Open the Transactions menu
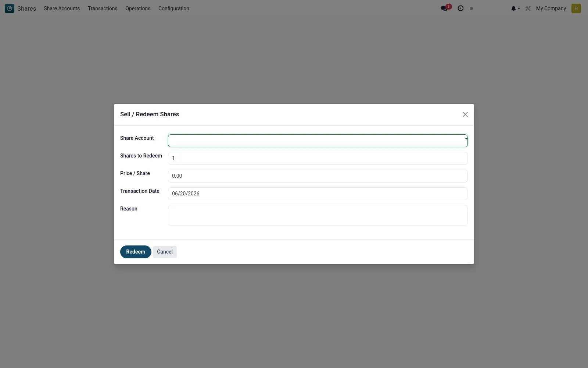Viewport: 588px width, 368px height. pyautogui.click(x=103, y=8)
